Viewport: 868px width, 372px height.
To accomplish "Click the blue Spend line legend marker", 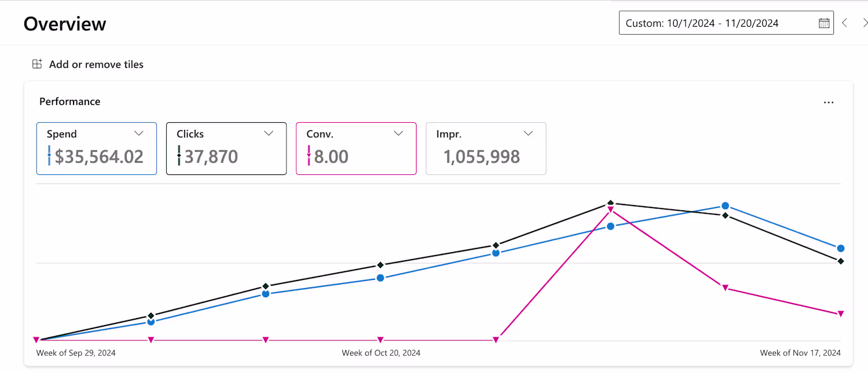I will click(49, 156).
